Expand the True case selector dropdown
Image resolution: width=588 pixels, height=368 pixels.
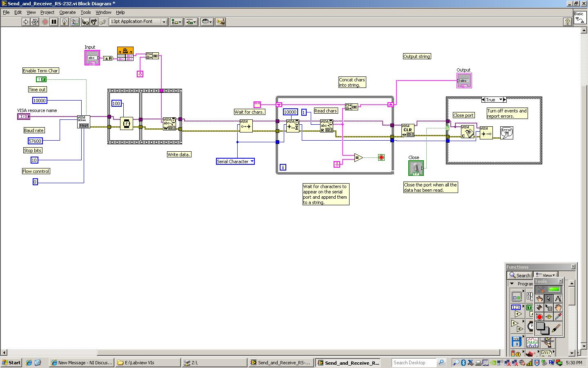[x=501, y=100]
